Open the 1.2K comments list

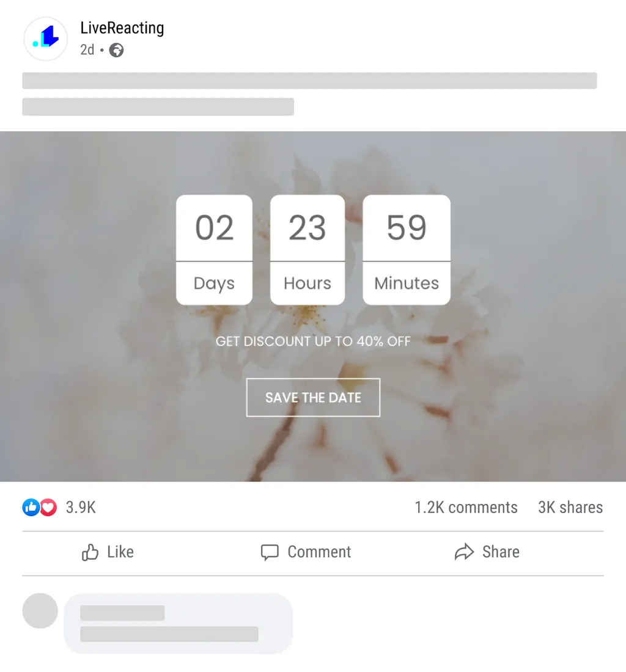click(x=466, y=508)
